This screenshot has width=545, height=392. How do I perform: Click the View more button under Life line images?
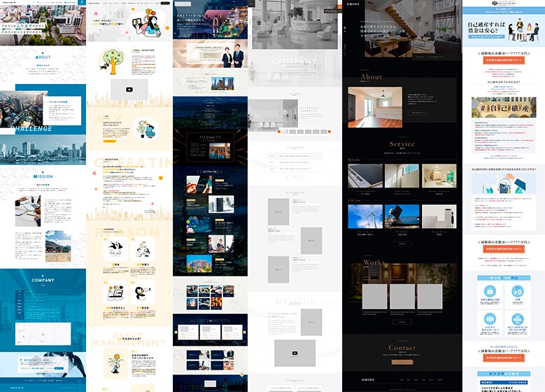tap(402, 244)
